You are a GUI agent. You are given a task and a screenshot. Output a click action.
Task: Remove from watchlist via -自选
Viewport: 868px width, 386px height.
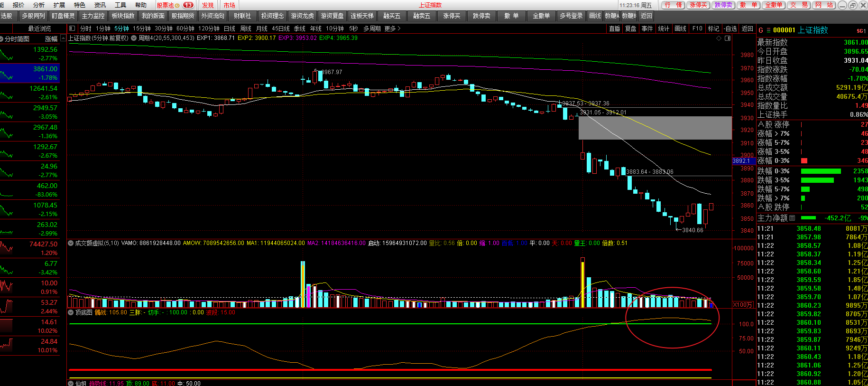pos(731,28)
